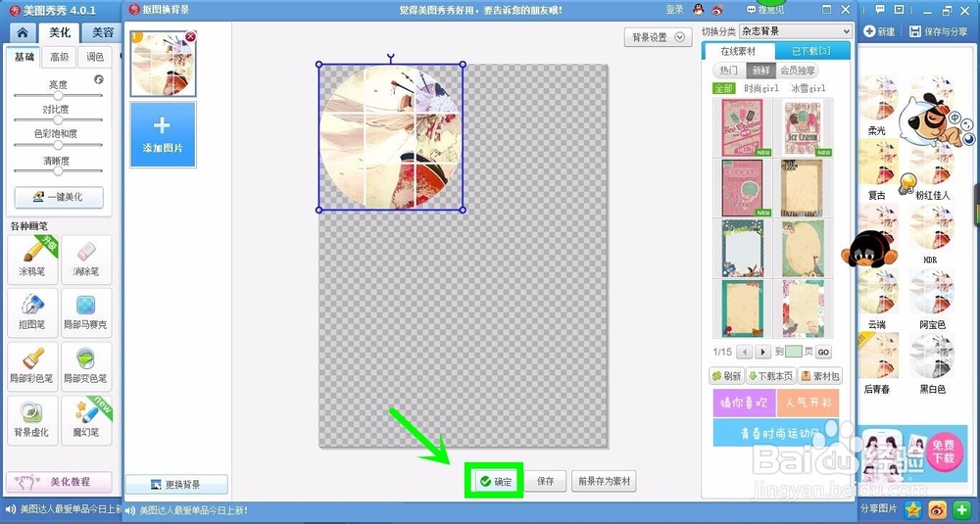Image resolution: width=980 pixels, height=524 pixels.
Task: Click the star share icon at bottom right
Action: (912, 509)
